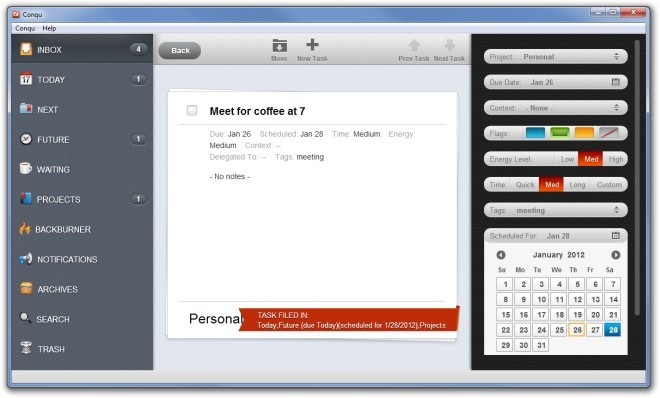This screenshot has height=398, width=660.
Task: Click the task title 'Meet for coffee at 7'
Action: click(257, 111)
